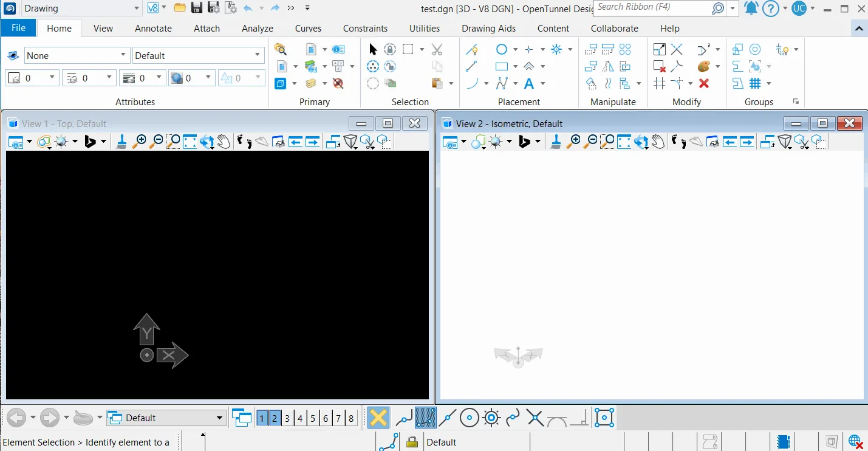Click Pan View hand in View 2
868x451 pixels.
pos(658,142)
